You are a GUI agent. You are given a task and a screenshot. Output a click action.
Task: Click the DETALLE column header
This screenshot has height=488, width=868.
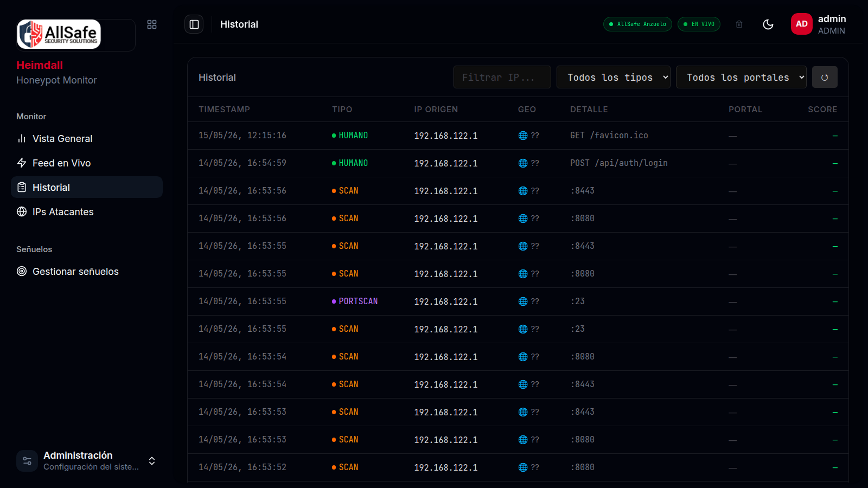[x=589, y=110]
